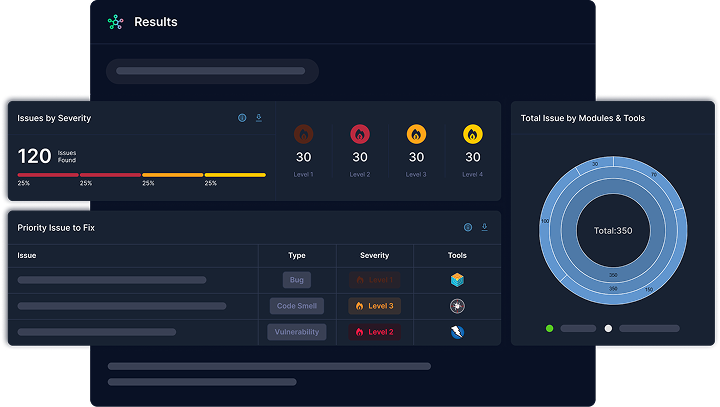This screenshot has width=720, height=407.
Task: Click the Bug type tag
Action: [297, 280]
